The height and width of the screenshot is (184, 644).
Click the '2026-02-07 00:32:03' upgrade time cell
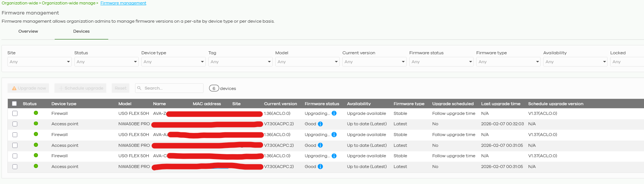[x=502, y=124]
